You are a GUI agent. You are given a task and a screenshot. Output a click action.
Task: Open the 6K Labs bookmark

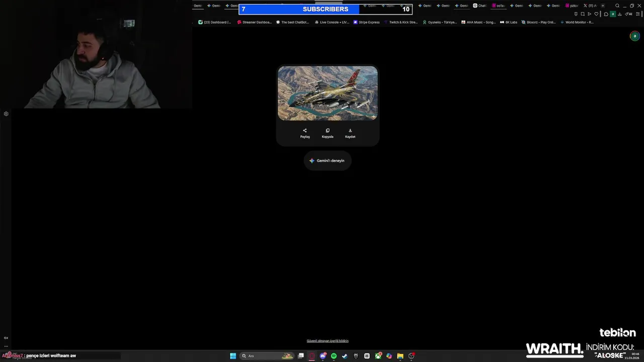point(509,22)
